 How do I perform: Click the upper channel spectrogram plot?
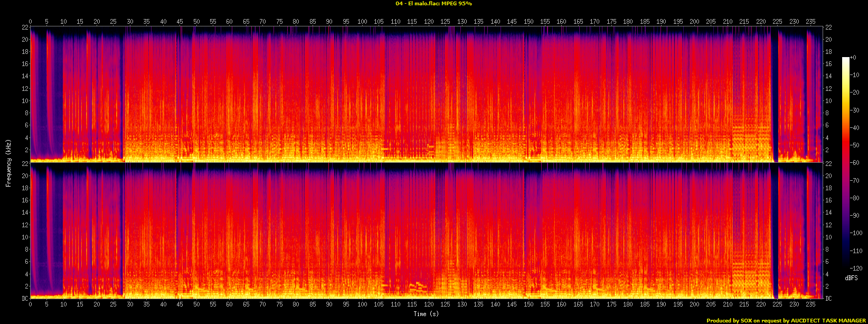[x=426, y=94]
